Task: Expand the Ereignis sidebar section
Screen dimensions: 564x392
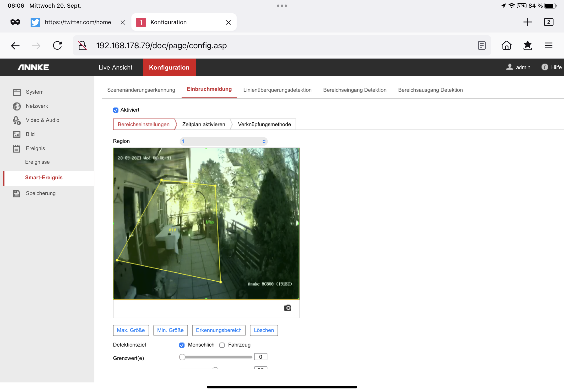Action: click(35, 148)
